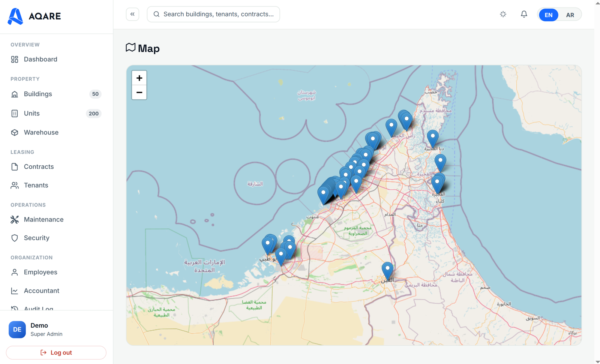Log out of the Demo account
Image resolution: width=600 pixels, height=364 pixels.
click(56, 353)
